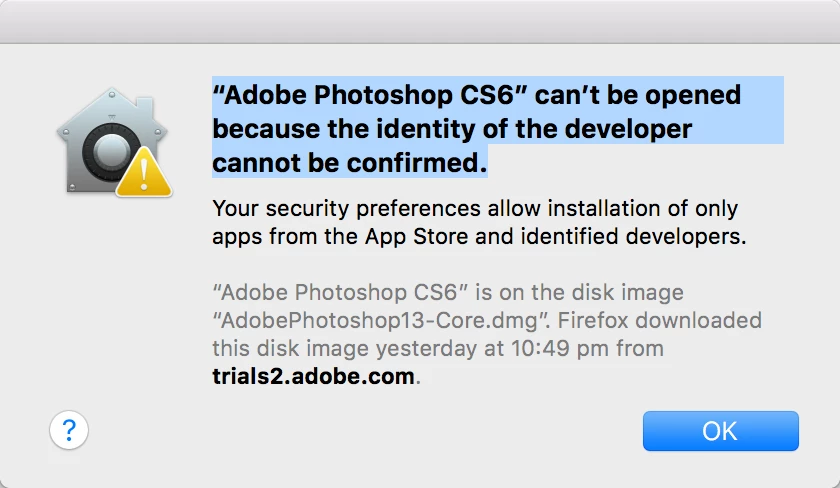The image size is (840, 488).
Task: Click the dialog's gray title bar
Action: [x=420, y=21]
